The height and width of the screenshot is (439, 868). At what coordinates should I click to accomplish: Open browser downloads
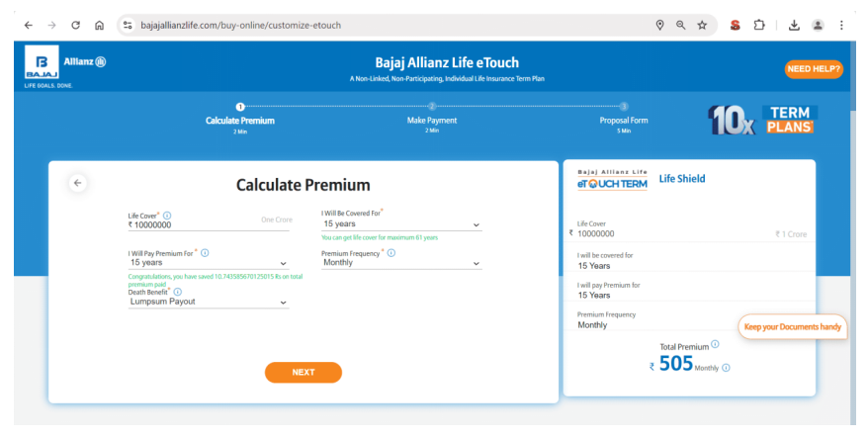(794, 25)
